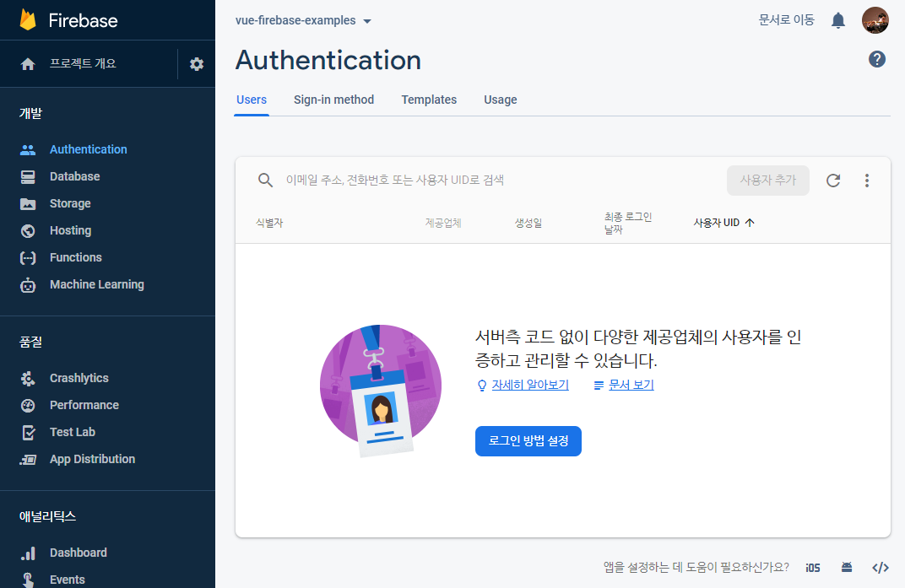Open the 자세히 알아보기 link
Viewport: 905px width, 588px height.
click(530, 385)
